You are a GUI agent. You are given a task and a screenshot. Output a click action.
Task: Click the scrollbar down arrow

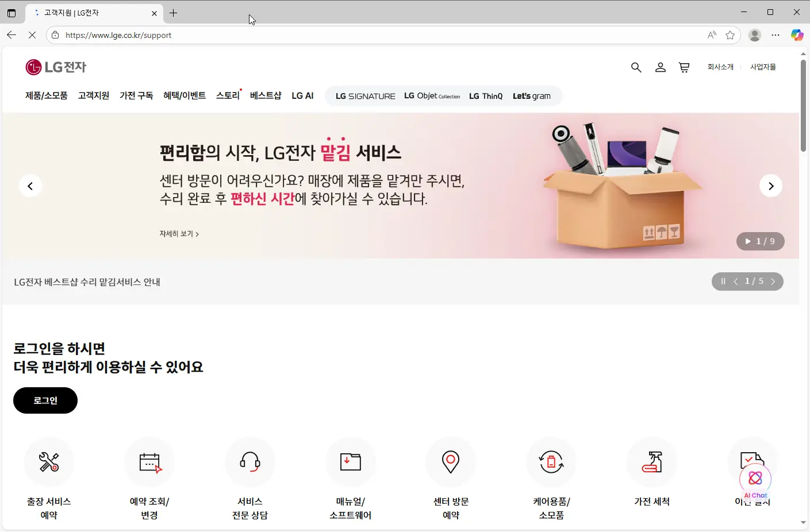[803, 523]
